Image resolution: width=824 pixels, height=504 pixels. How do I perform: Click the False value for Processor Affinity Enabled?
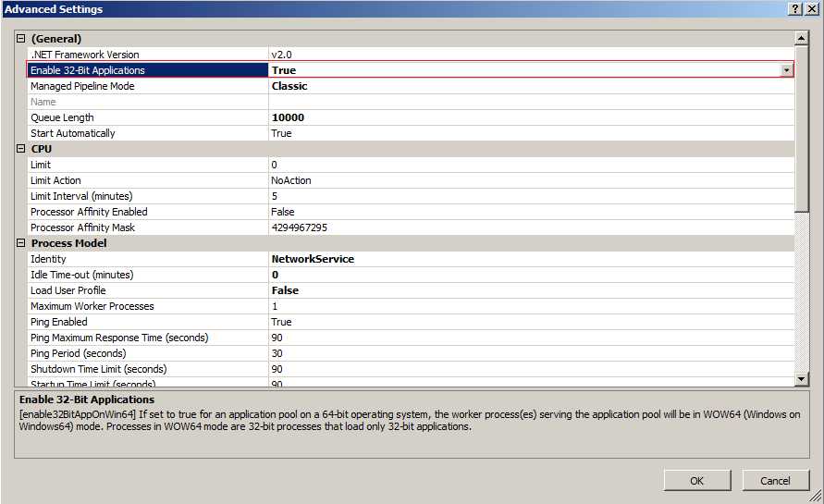point(283,213)
